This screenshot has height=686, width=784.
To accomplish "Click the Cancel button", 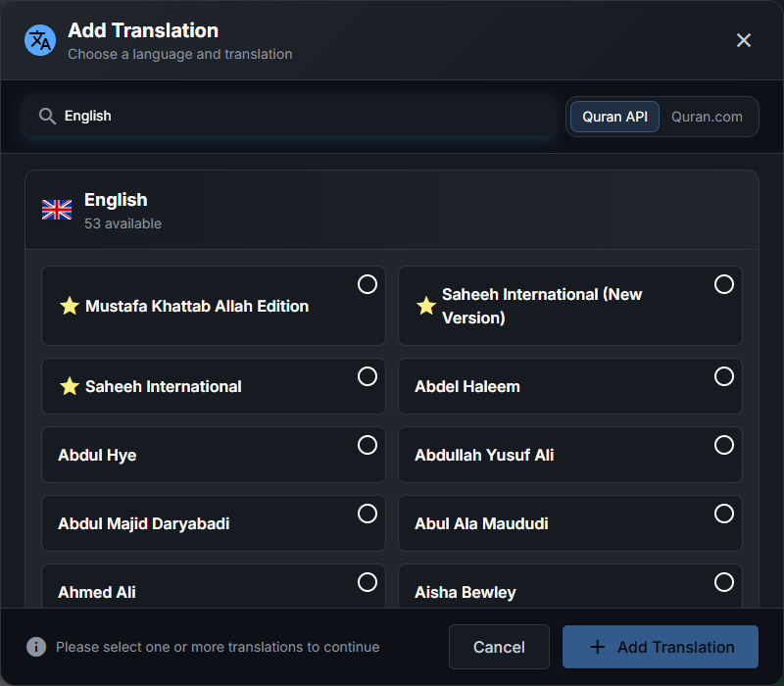I will pyautogui.click(x=499, y=647).
